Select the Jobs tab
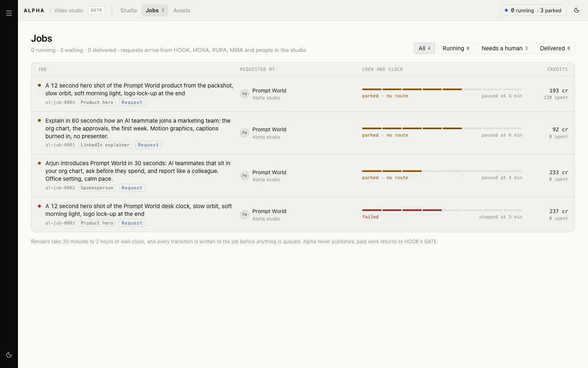 click(155, 10)
